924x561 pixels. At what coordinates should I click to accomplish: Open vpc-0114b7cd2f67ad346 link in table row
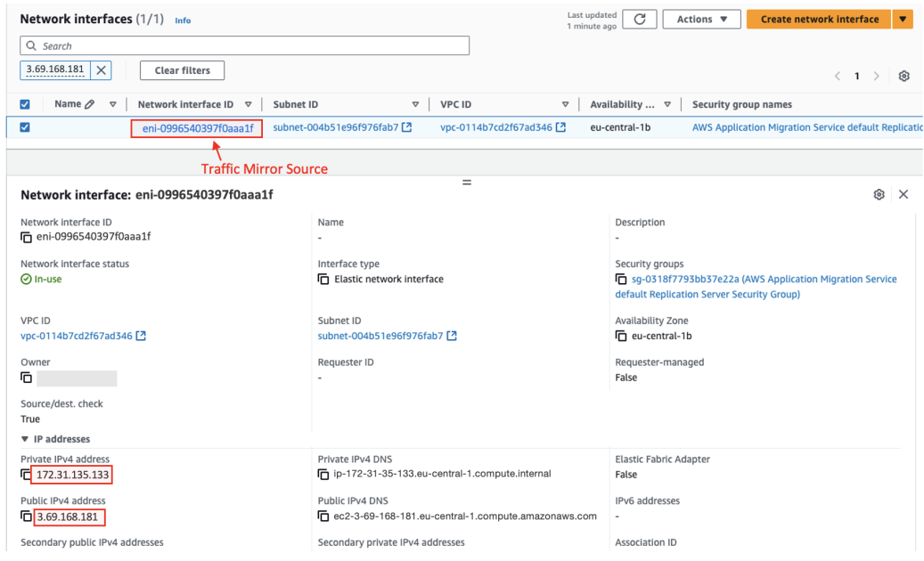[x=496, y=127]
